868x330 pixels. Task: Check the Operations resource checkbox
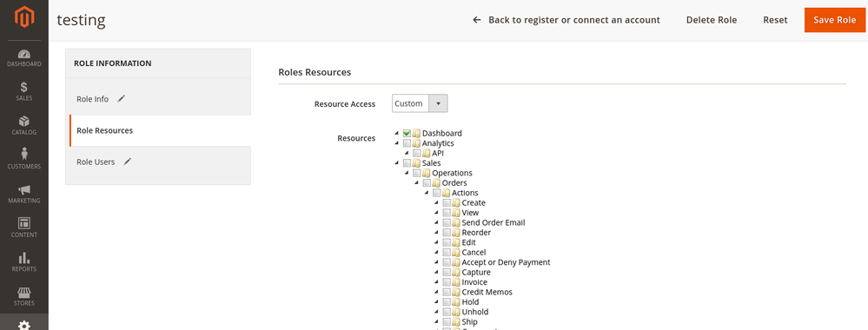(x=417, y=174)
